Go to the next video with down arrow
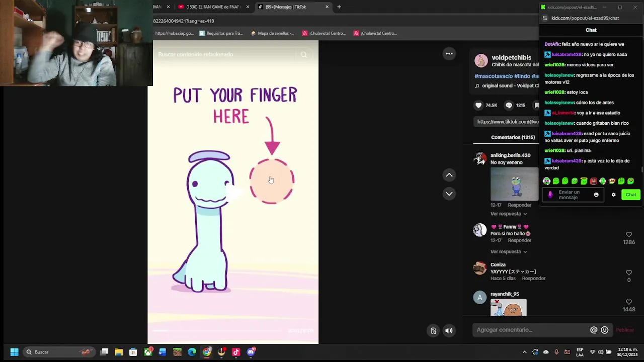The height and width of the screenshot is (362, 644). click(x=449, y=194)
